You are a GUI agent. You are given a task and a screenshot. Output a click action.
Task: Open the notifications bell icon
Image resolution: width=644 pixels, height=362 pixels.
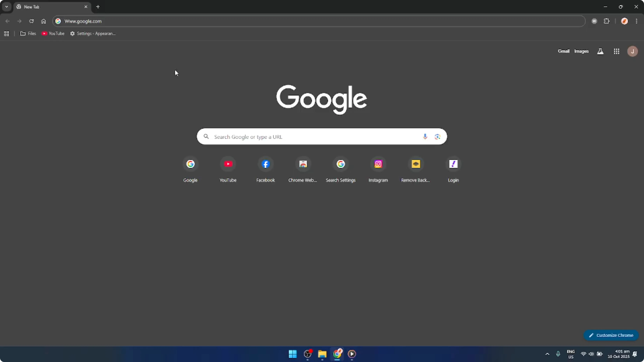tap(635, 354)
